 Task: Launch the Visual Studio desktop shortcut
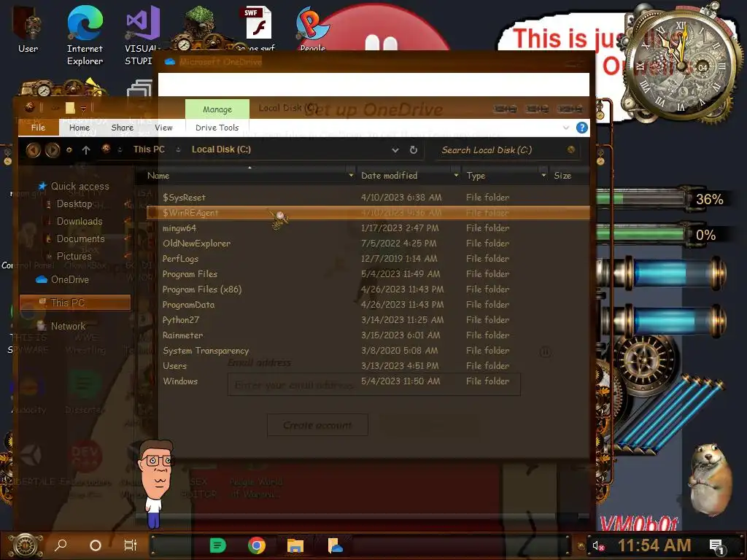[142, 35]
